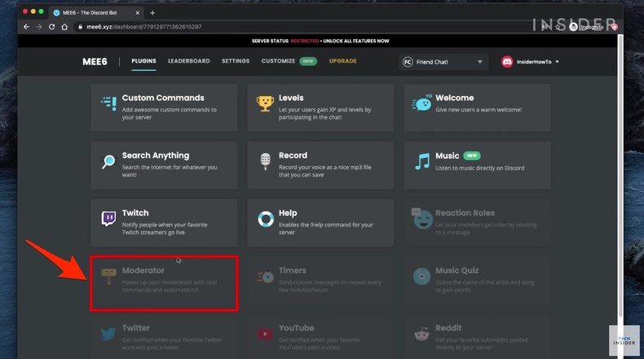Switch to the Leaderboard tab
The width and height of the screenshot is (644, 359).
tap(188, 61)
